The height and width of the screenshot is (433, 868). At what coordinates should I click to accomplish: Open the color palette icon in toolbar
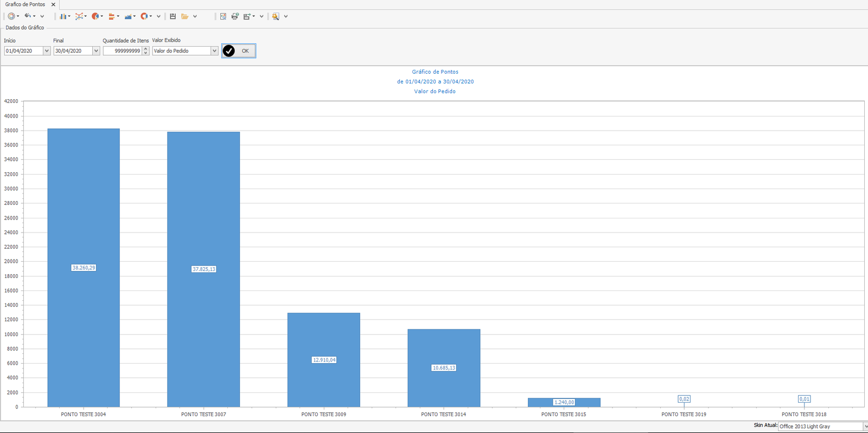11,16
